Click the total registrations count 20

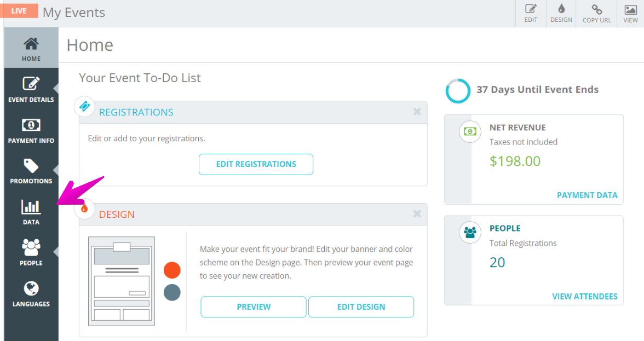pos(497,262)
